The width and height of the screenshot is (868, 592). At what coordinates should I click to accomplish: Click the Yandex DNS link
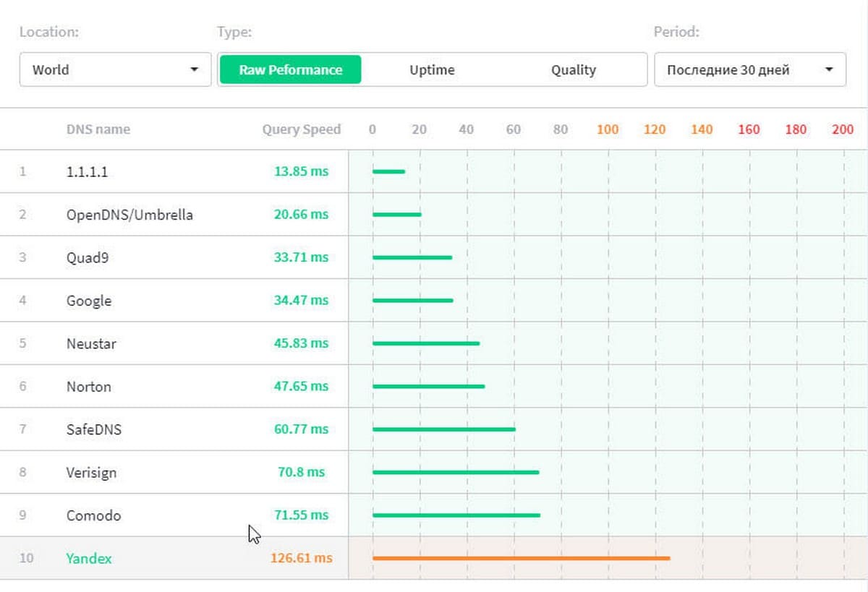[89, 558]
